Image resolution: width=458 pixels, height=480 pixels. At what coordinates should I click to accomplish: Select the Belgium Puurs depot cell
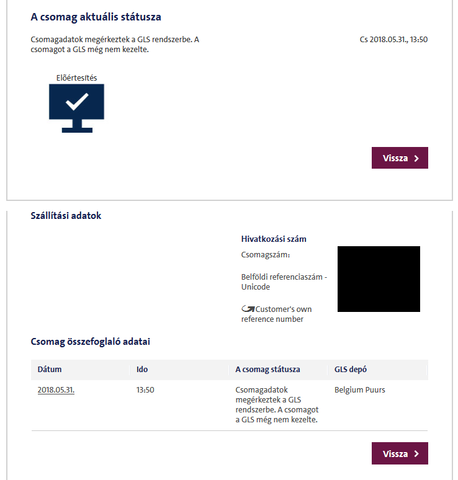pos(360,390)
